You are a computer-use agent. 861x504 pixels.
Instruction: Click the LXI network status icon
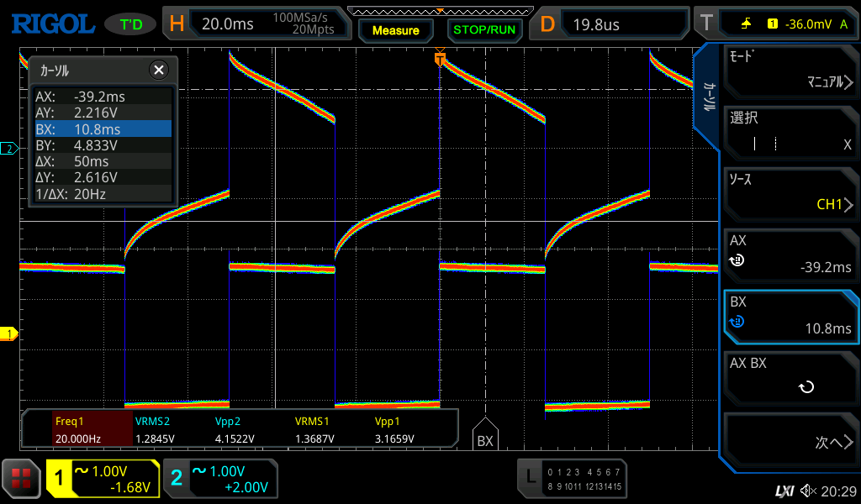pos(784,490)
